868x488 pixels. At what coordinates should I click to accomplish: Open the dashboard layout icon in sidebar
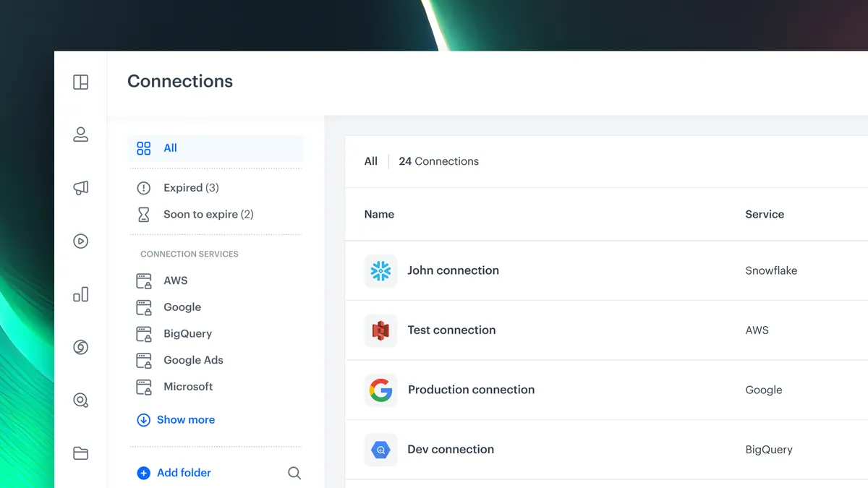(80, 82)
